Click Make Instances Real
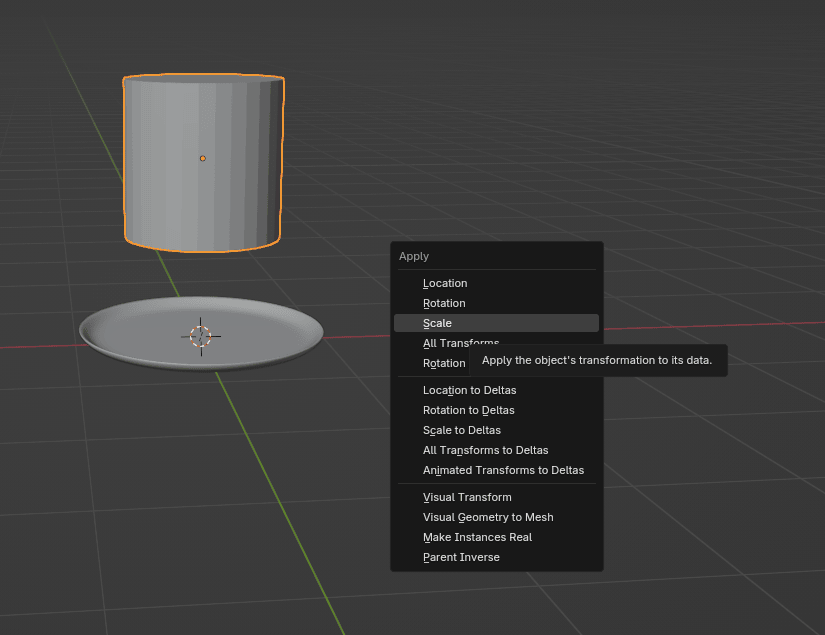 tap(477, 537)
